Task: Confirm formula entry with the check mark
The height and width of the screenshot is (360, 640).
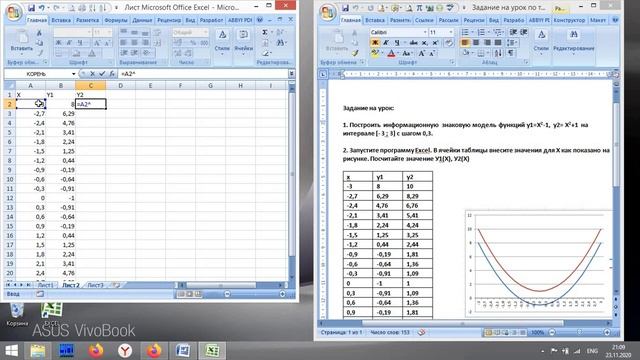Action: (x=102, y=74)
